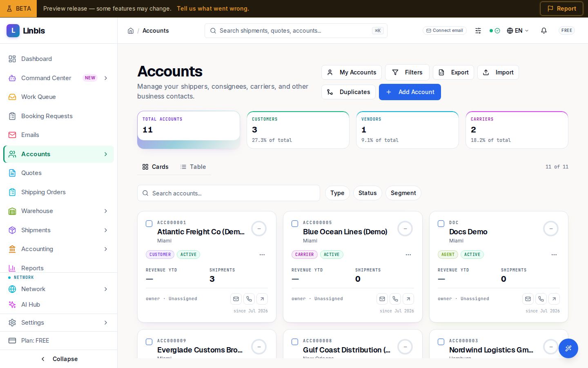Expand the Shipments sidebar section
The image size is (588, 368).
pyautogui.click(x=106, y=230)
